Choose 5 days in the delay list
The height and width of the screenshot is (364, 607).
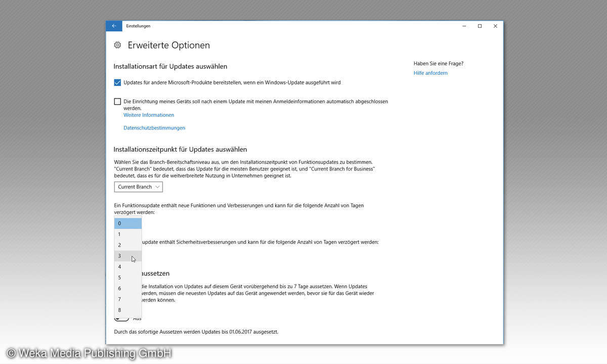pos(128,278)
